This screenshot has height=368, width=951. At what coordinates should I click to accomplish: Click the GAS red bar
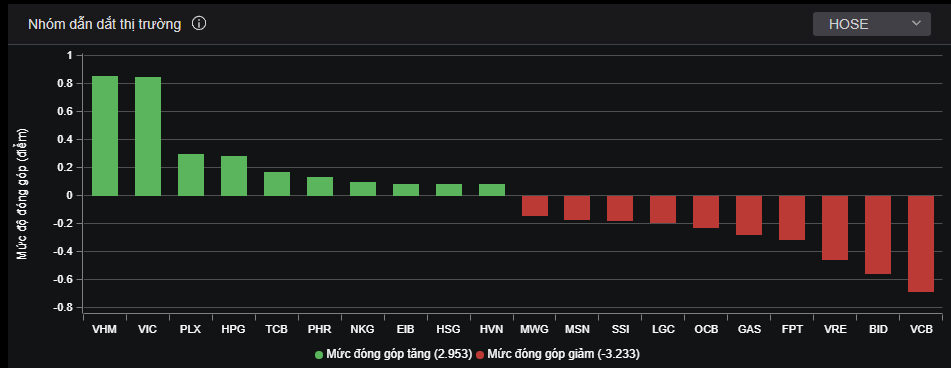[749, 215]
